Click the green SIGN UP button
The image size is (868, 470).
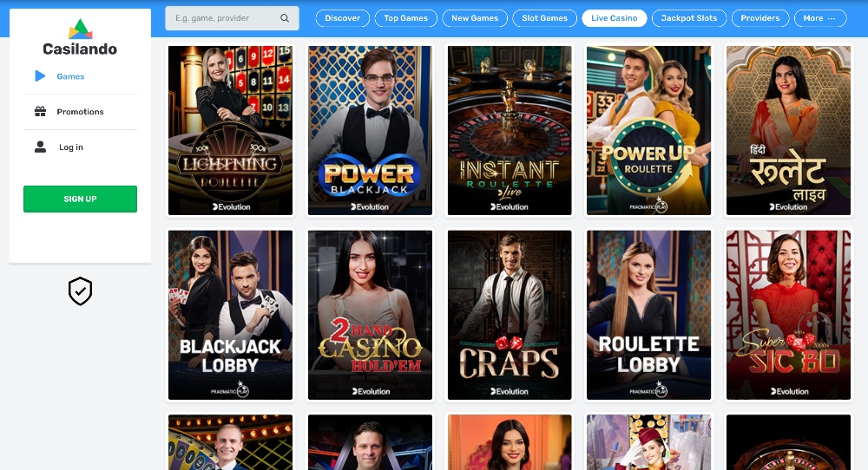pos(80,199)
